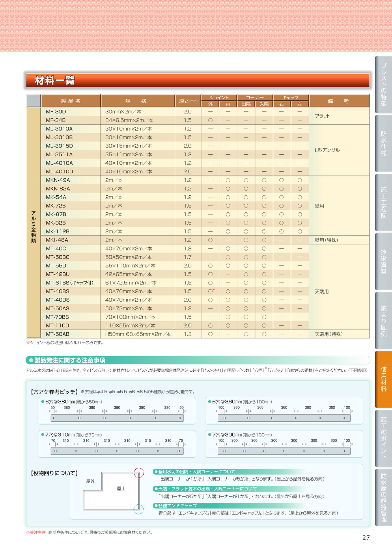Click the 屋上 label in the diagram
This screenshot has width=392, height=554.
click(x=121, y=489)
